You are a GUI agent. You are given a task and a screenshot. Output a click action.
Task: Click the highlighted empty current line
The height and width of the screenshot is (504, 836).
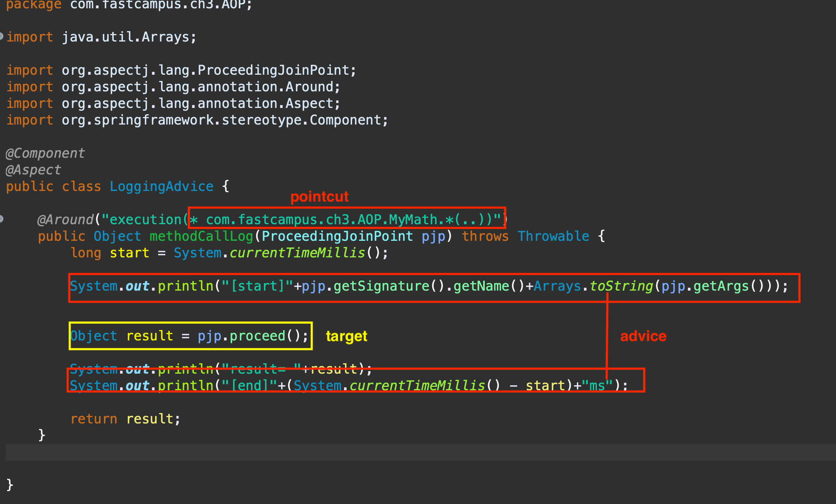coord(415,452)
